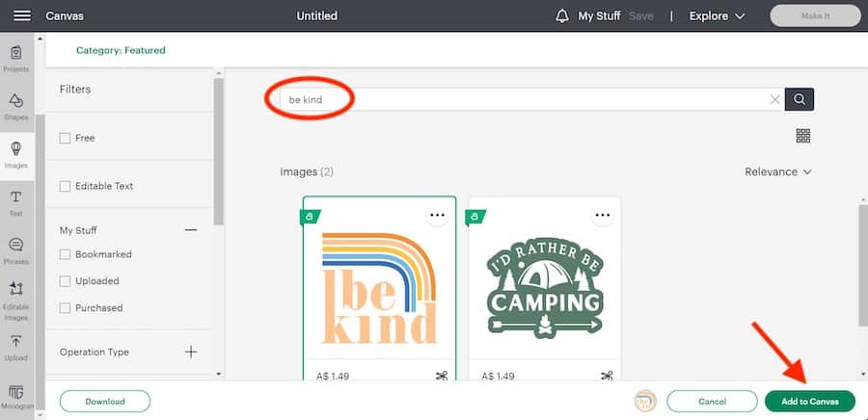
Task: Open more options on Camping card
Action: [602, 216]
